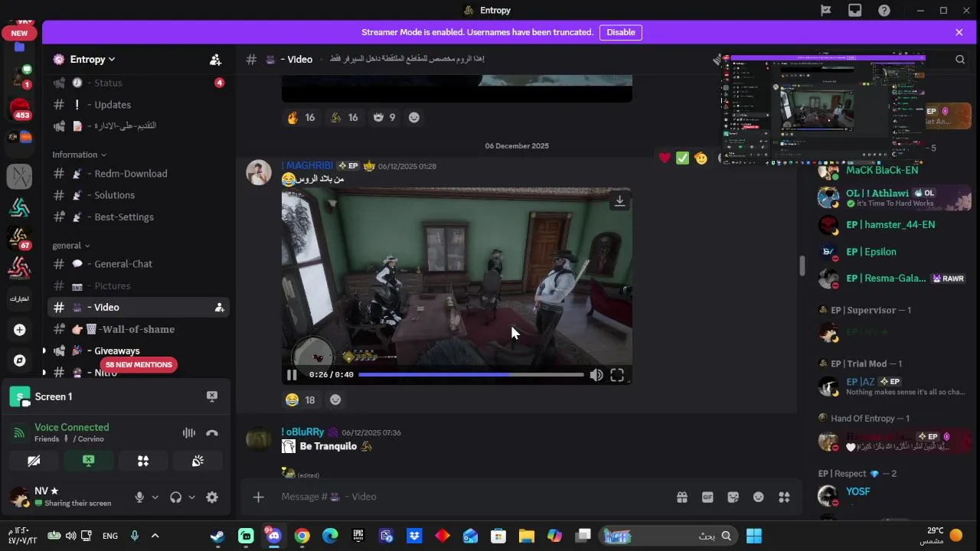The image size is (980, 551).
Task: Download the video attachment
Action: pyautogui.click(x=619, y=201)
